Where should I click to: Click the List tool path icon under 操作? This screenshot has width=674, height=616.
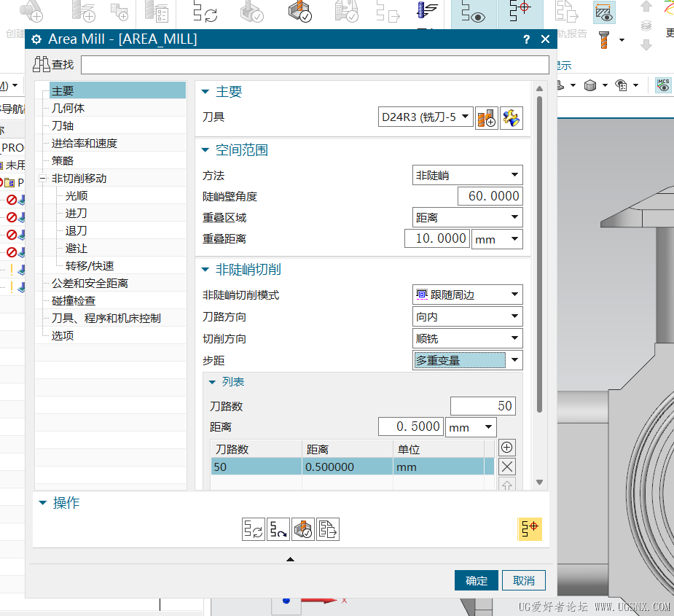(327, 529)
